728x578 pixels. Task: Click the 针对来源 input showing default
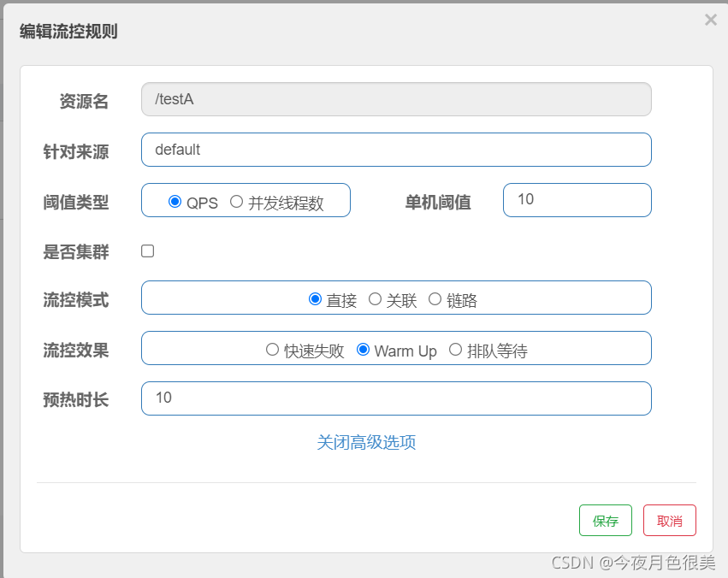click(x=396, y=150)
